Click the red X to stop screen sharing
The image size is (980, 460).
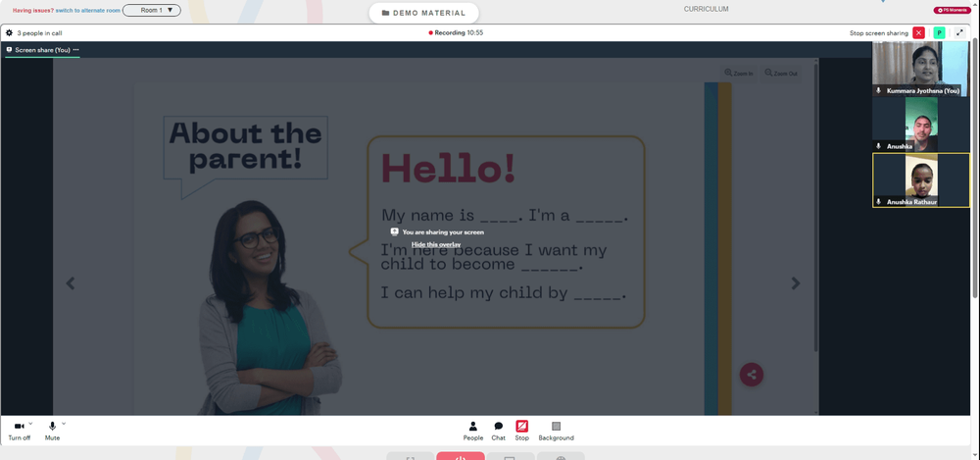pyautogui.click(x=919, y=33)
